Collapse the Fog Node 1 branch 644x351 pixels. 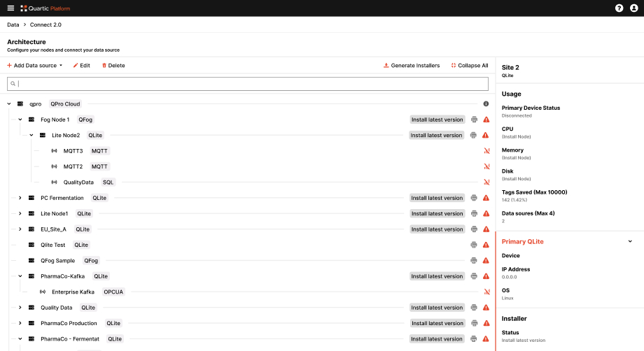20,120
